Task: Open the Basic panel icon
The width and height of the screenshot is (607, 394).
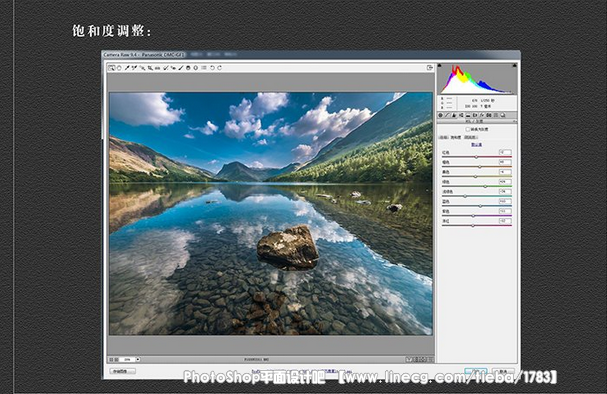Action: point(440,115)
